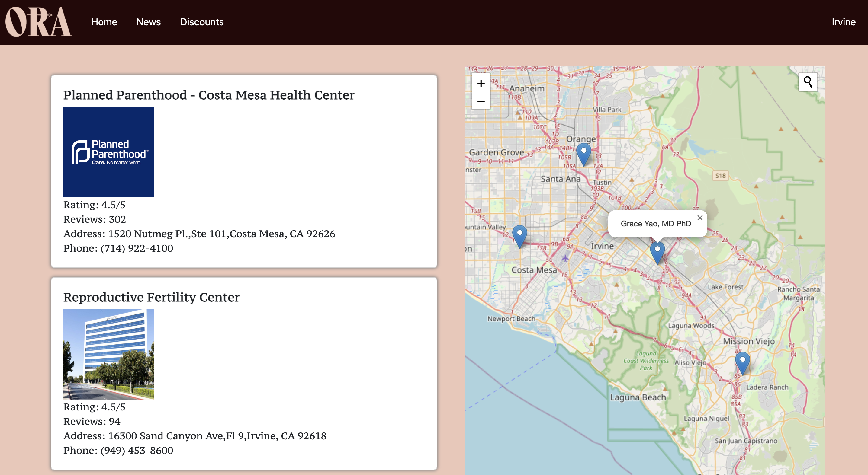Open Reproductive Fertility Center title
This screenshot has width=868, height=475.
[x=151, y=297]
